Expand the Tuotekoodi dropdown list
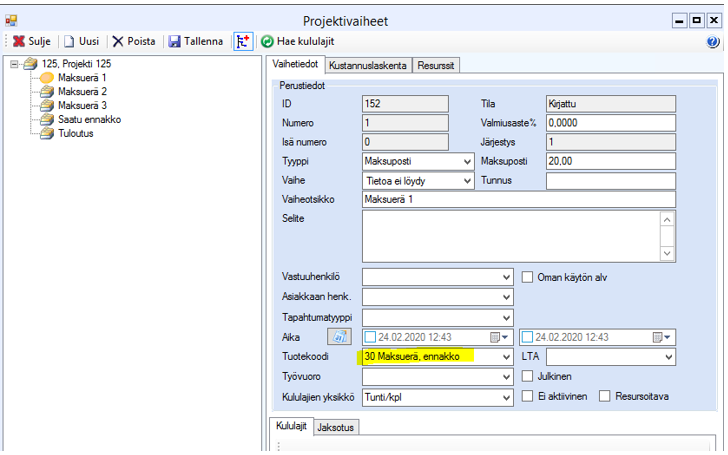Image resolution: width=728 pixels, height=455 pixels. click(x=506, y=357)
